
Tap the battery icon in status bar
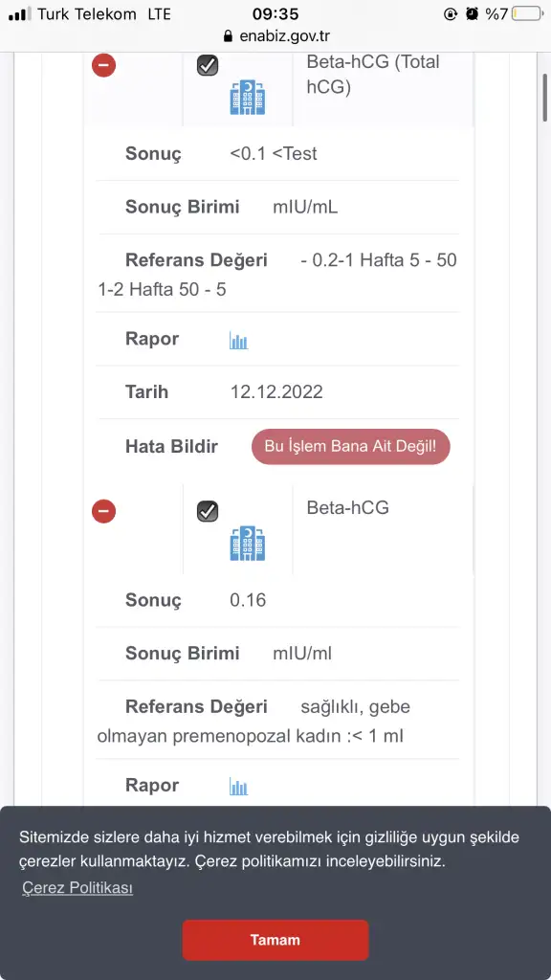(x=527, y=13)
